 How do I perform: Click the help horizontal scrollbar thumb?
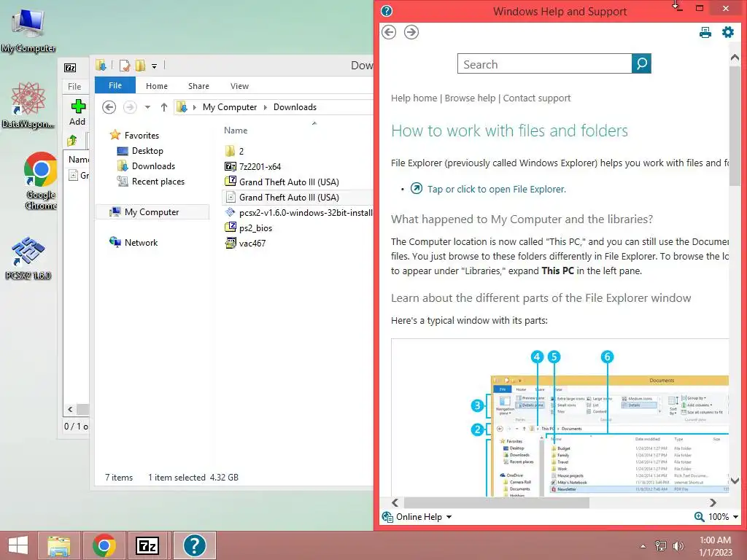click(496, 502)
